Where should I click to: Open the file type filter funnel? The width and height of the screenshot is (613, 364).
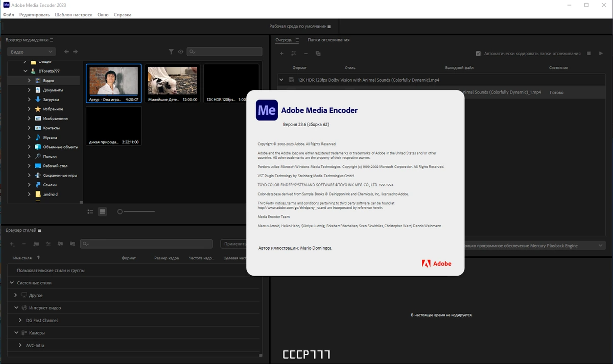click(171, 52)
